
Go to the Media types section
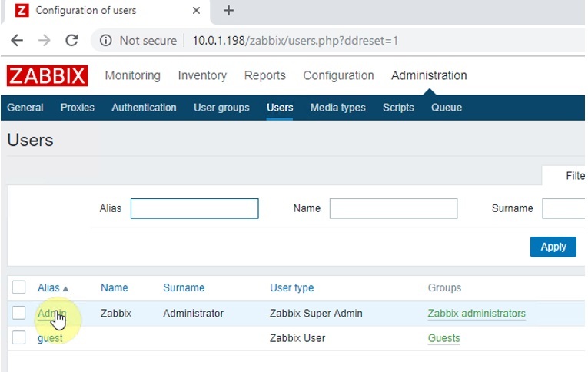337,108
